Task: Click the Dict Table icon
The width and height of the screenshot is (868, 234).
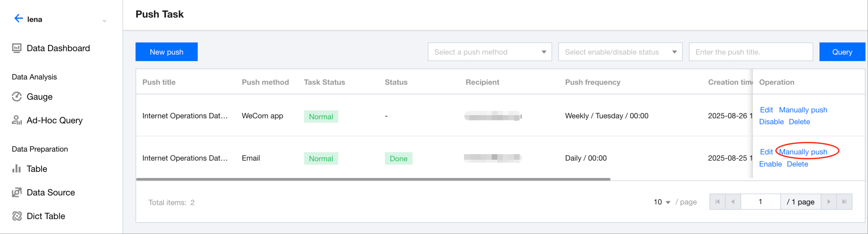Action: click(x=16, y=216)
